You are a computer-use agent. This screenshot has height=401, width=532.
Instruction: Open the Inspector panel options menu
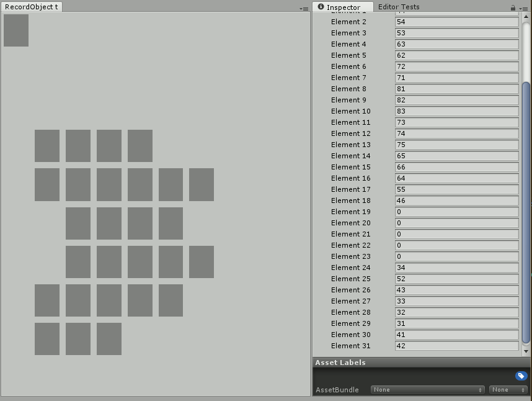coord(523,9)
